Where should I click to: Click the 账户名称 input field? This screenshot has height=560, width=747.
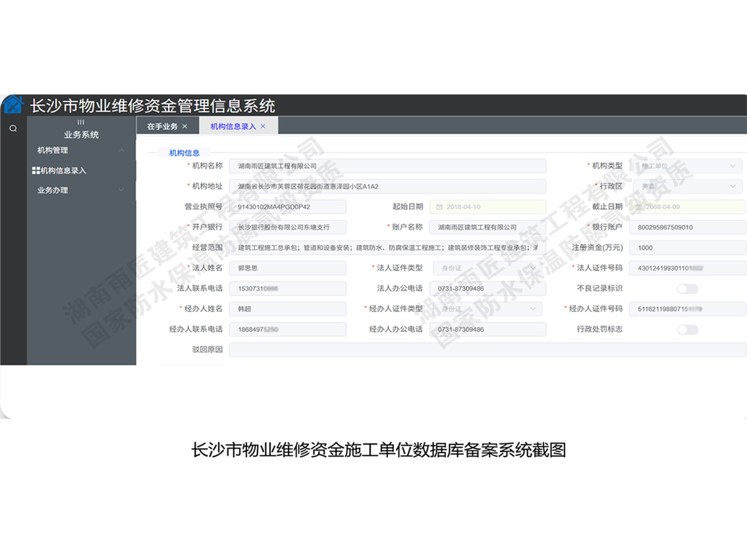click(x=488, y=227)
